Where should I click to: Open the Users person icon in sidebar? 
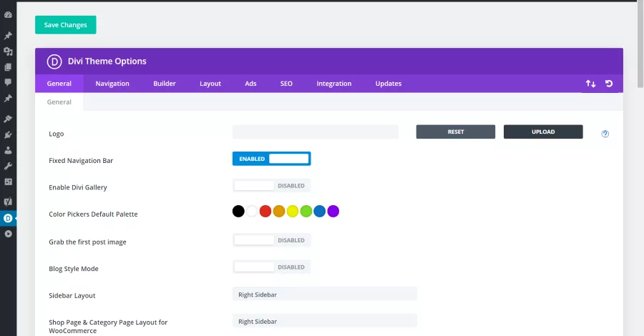click(8, 150)
